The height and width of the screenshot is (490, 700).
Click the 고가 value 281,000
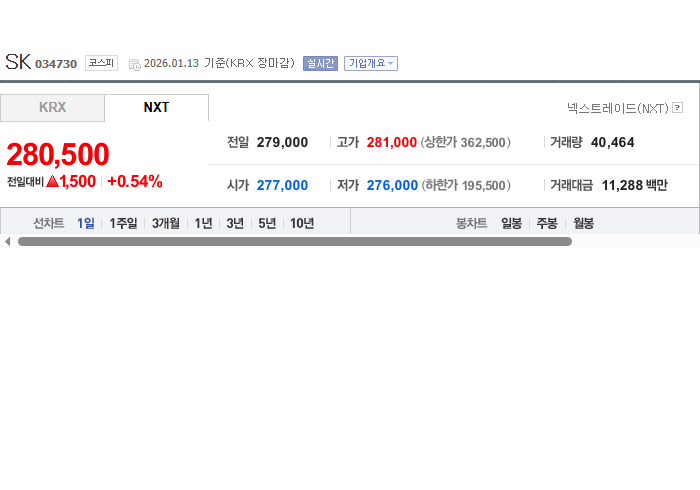pos(392,142)
